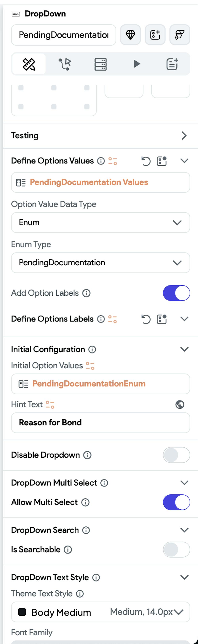Open the Option Value Data Type dropdown
The image size is (198, 644).
coord(101,223)
